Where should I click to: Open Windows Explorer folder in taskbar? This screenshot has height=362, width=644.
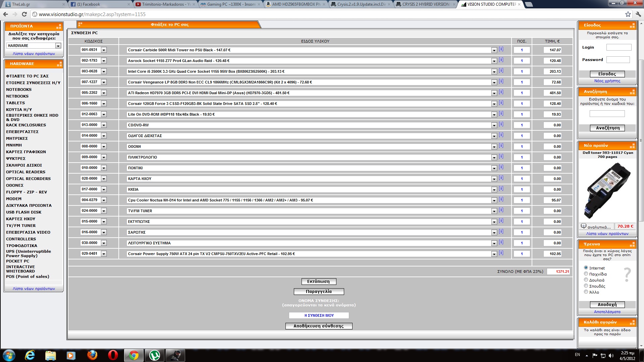(x=51, y=355)
